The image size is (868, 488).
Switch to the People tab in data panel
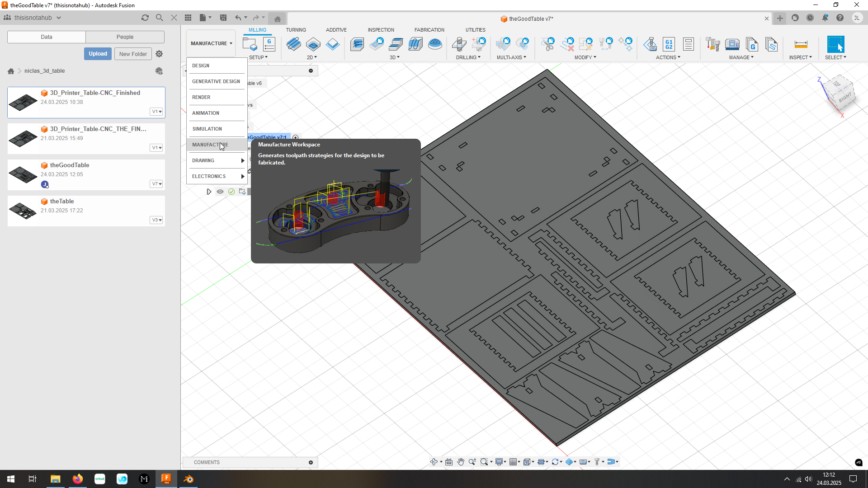tap(125, 37)
